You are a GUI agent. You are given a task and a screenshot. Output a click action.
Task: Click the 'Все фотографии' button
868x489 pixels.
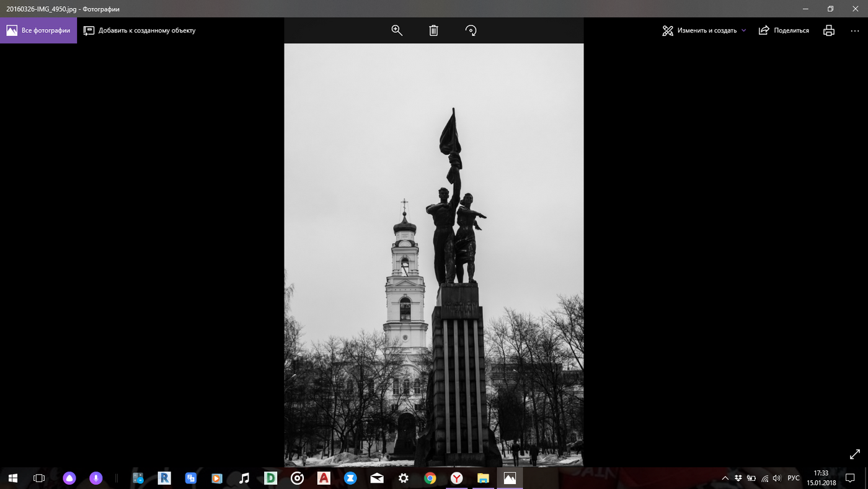pos(38,30)
